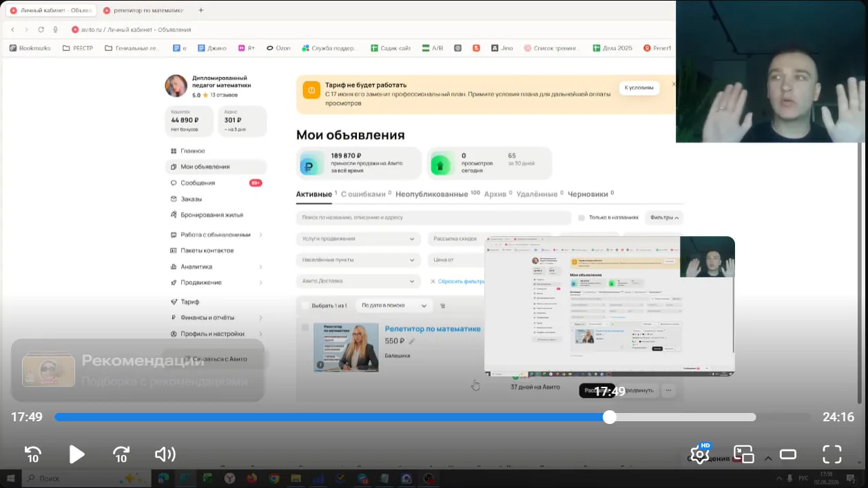Screen dimensions: 868x488
Task: Click the ad photo thumbnail
Action: (x=346, y=348)
